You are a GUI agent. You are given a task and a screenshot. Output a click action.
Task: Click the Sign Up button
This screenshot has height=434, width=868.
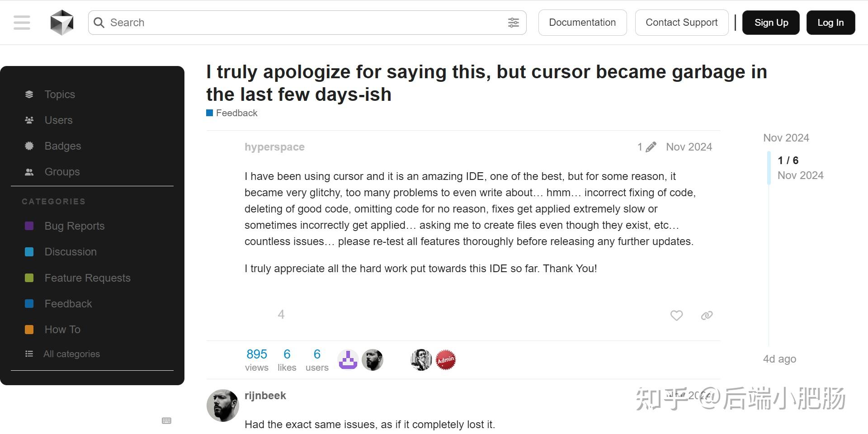(x=771, y=22)
